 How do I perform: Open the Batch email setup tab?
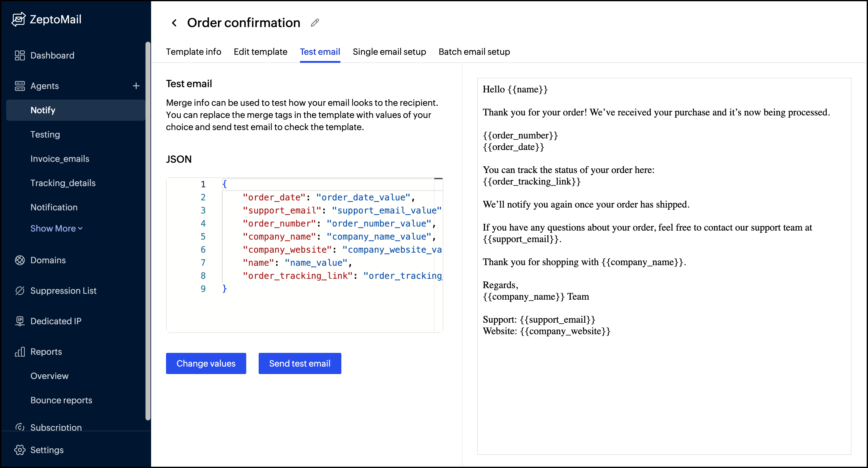pos(474,52)
